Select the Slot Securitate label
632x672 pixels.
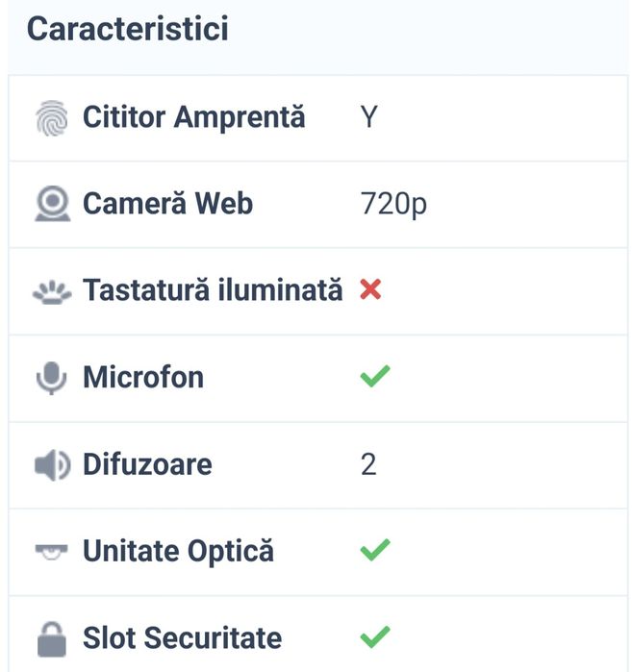tap(182, 638)
